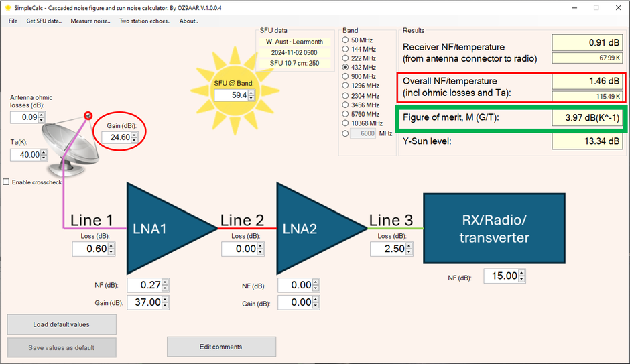Screen dimensions: 630x364
Task: Select the 1296 MHz band radio button
Action: pos(345,86)
